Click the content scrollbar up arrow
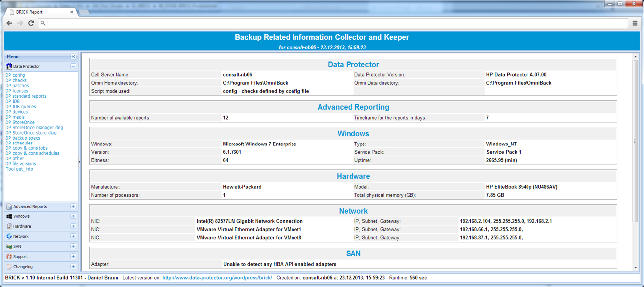 pyautogui.click(x=636, y=56)
